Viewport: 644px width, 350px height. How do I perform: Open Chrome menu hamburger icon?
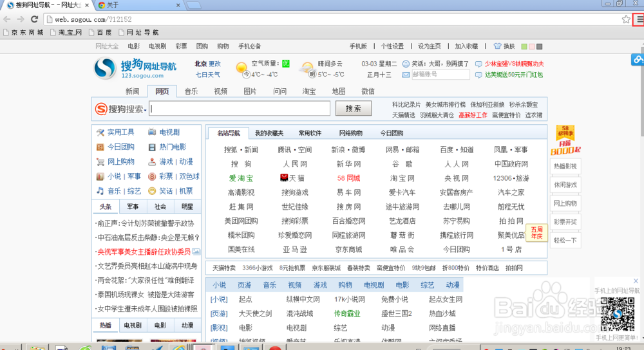[x=639, y=19]
